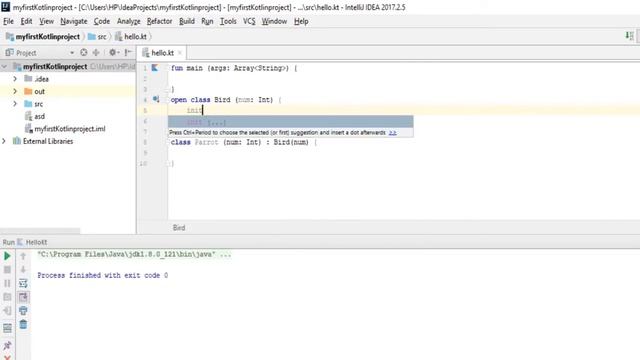Select the out folder row
Viewport: 640px width, 360px height.
pyautogui.click(x=68, y=91)
